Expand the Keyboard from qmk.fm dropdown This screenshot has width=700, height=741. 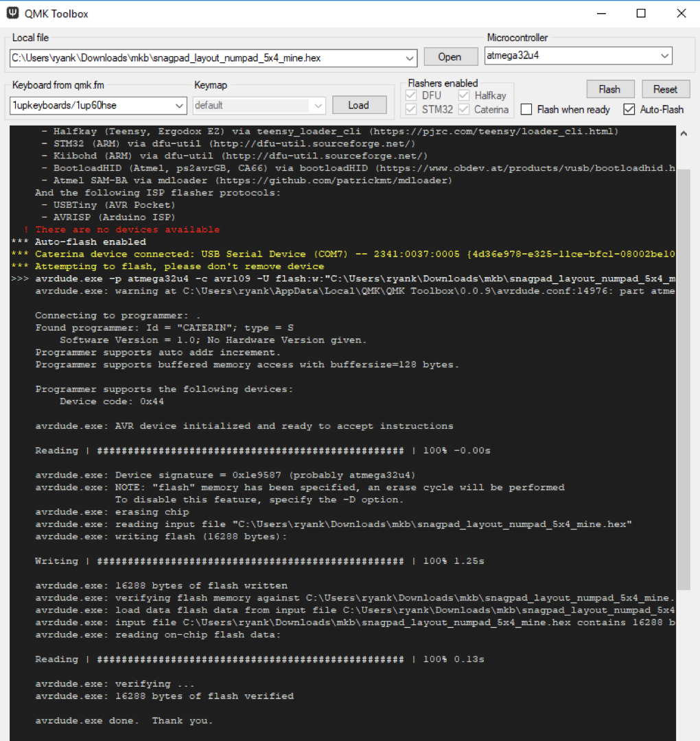coord(179,106)
